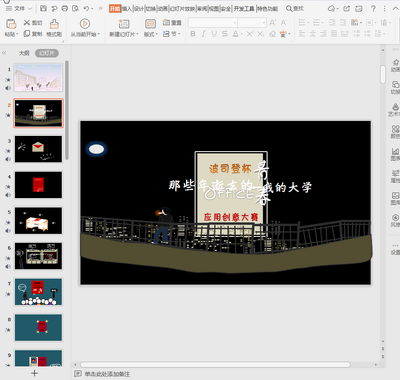Viewport: 400px width, 380px height.
Task: Click the New Slide icon
Action: pos(124,24)
